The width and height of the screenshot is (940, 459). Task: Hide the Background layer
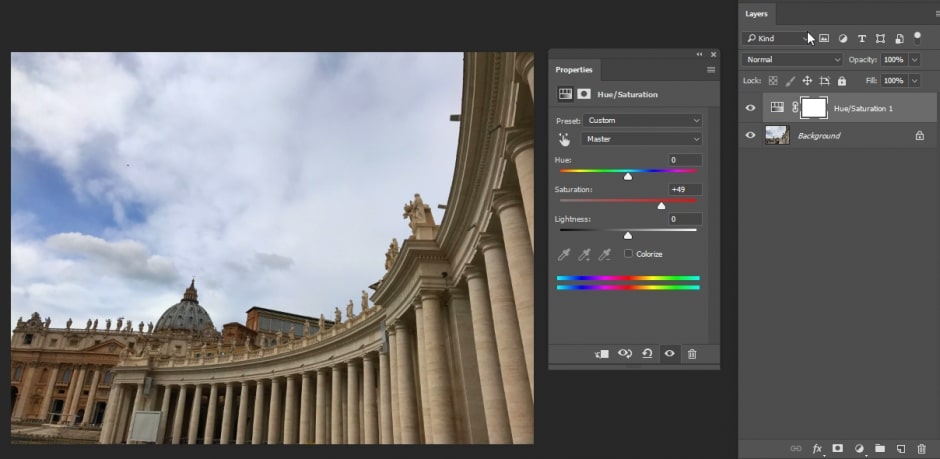pyautogui.click(x=751, y=135)
